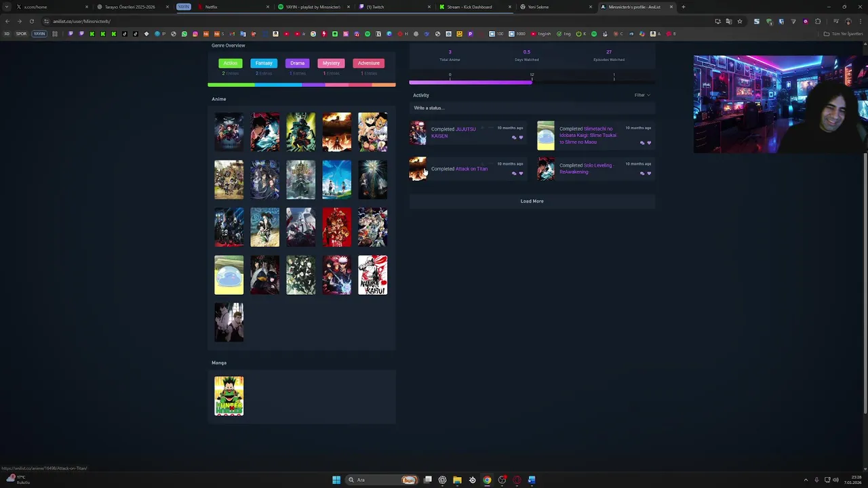Select the Adventure genre tag
This screenshot has height=488, width=868.
368,63
